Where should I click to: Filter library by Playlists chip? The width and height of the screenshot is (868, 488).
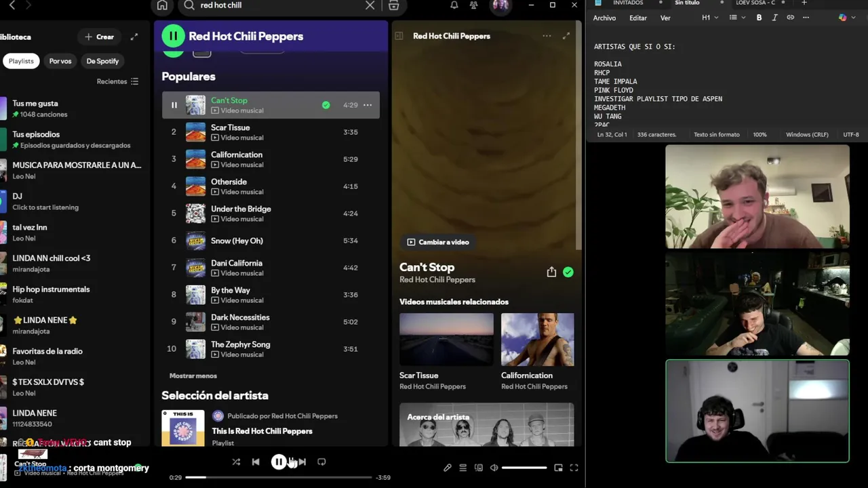pyautogui.click(x=21, y=61)
